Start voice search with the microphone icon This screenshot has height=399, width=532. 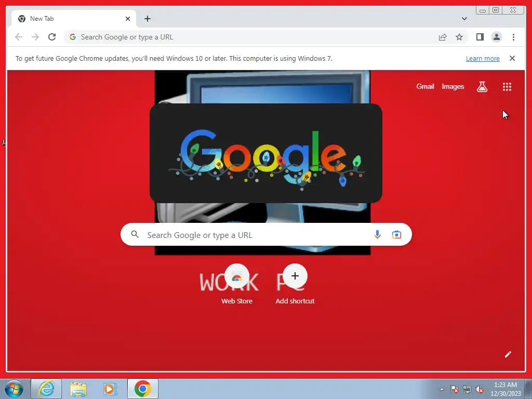click(377, 234)
